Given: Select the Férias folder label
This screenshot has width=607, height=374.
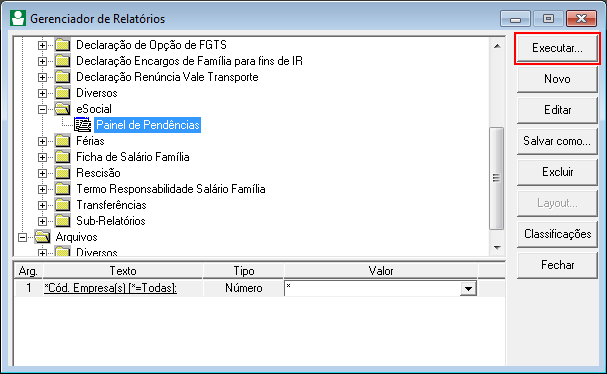Looking at the screenshot, I should point(90,141).
